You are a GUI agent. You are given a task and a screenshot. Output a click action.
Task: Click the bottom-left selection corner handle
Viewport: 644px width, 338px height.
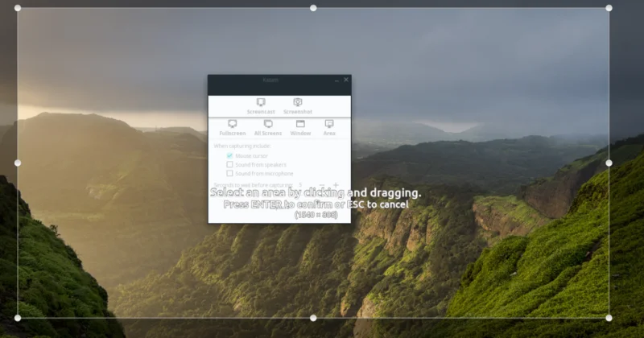click(18, 318)
